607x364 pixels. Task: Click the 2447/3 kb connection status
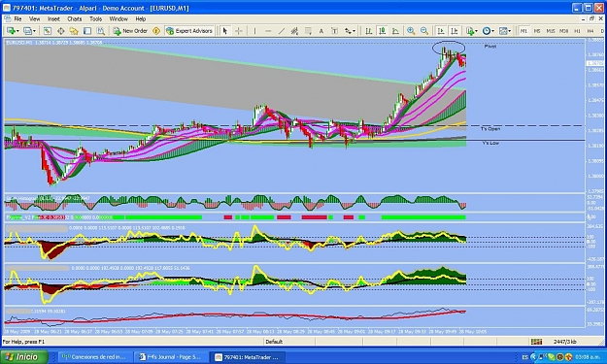click(565, 342)
